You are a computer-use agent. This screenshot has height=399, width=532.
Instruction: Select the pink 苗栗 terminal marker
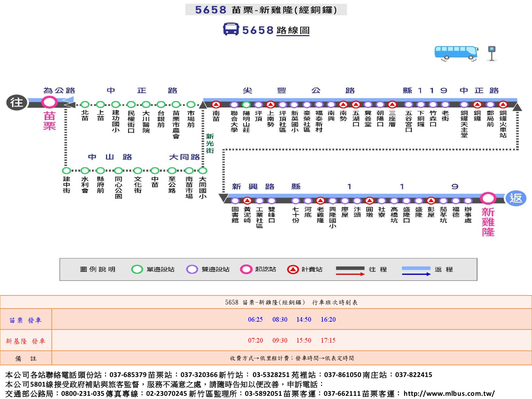coord(49,102)
